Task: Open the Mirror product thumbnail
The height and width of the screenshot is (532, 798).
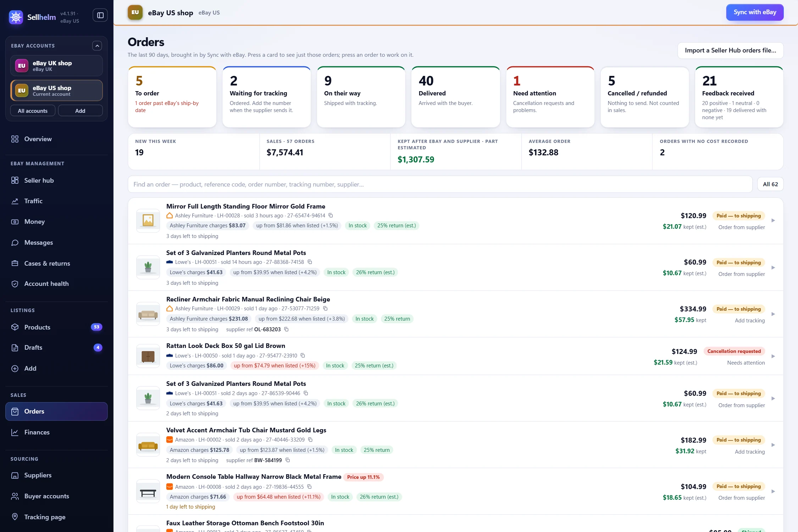Action: [x=148, y=220]
